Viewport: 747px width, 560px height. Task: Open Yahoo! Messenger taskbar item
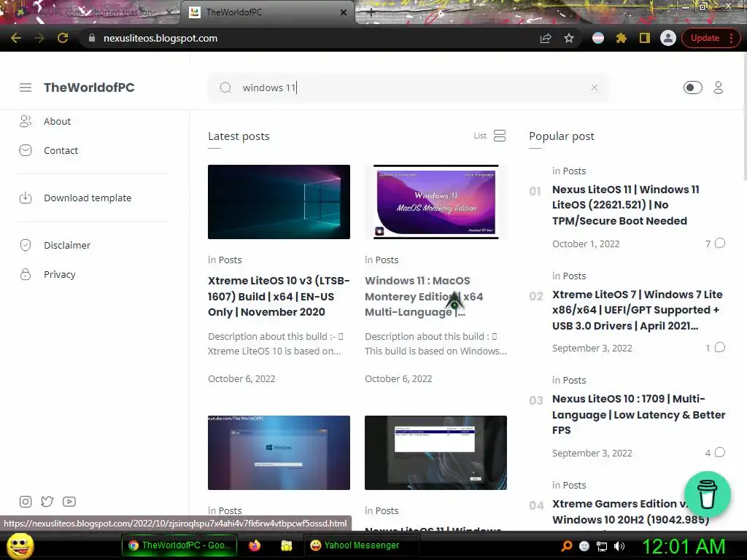tap(361, 545)
